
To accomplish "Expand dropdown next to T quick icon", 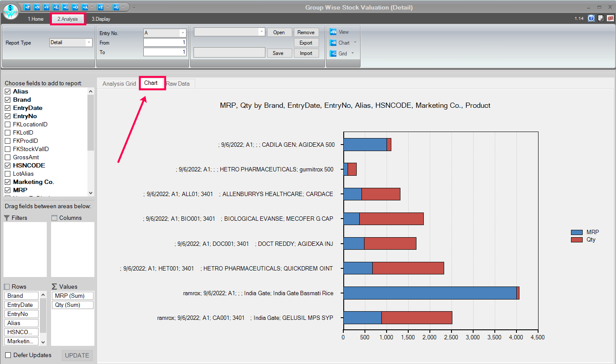I will click(107, 7).
